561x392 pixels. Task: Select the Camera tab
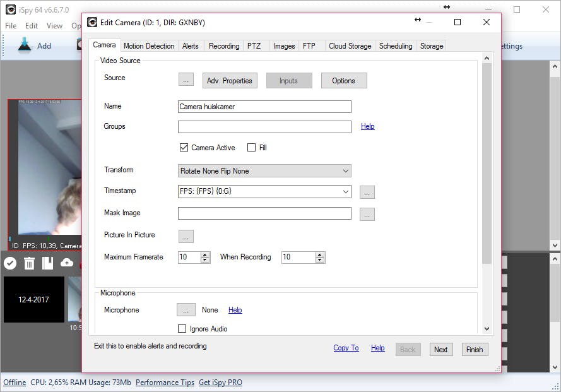(x=105, y=45)
